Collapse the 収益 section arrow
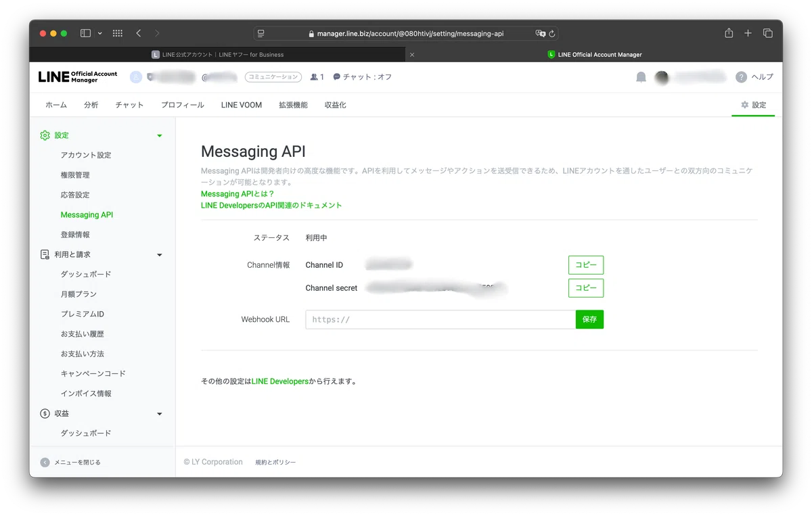The width and height of the screenshot is (812, 516). pos(160,414)
